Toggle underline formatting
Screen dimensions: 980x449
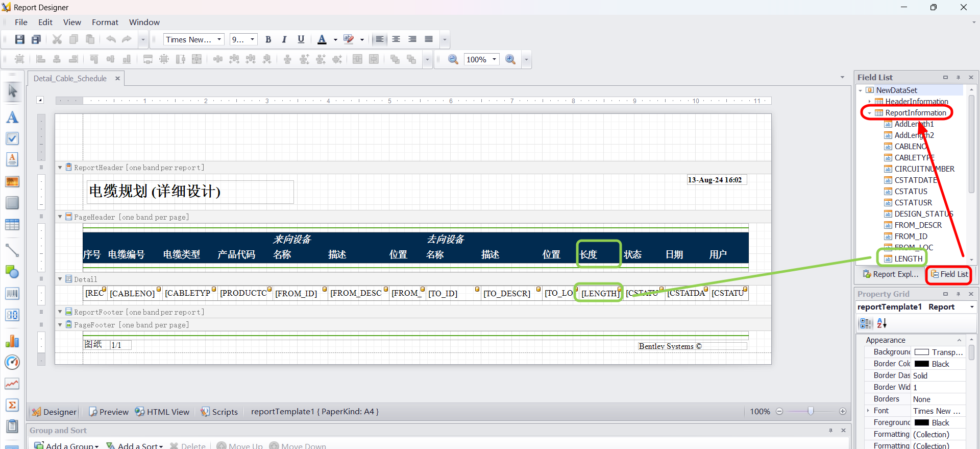(301, 39)
